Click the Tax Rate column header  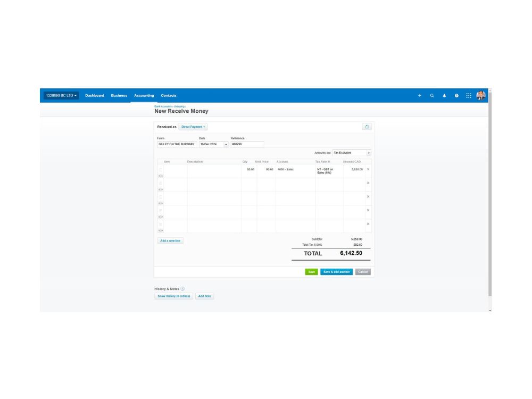coord(322,162)
